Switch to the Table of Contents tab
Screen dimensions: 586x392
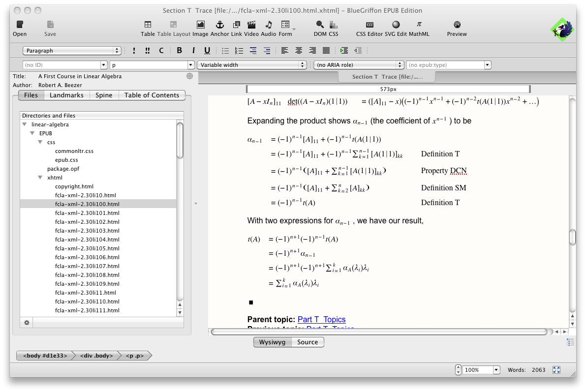[x=152, y=95]
